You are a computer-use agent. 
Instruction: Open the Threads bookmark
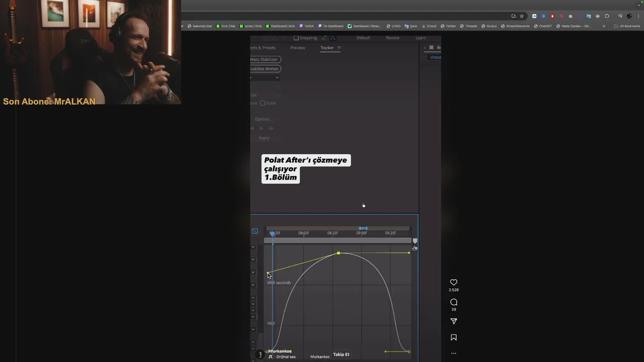click(x=468, y=26)
